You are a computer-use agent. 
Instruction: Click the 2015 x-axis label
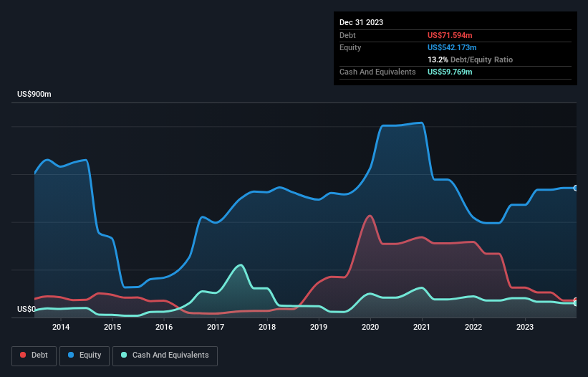112,327
